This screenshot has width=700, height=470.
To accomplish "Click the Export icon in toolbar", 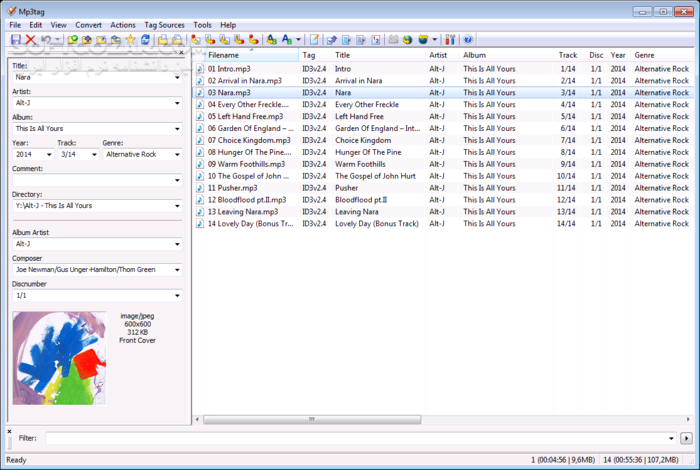I will tap(332, 40).
